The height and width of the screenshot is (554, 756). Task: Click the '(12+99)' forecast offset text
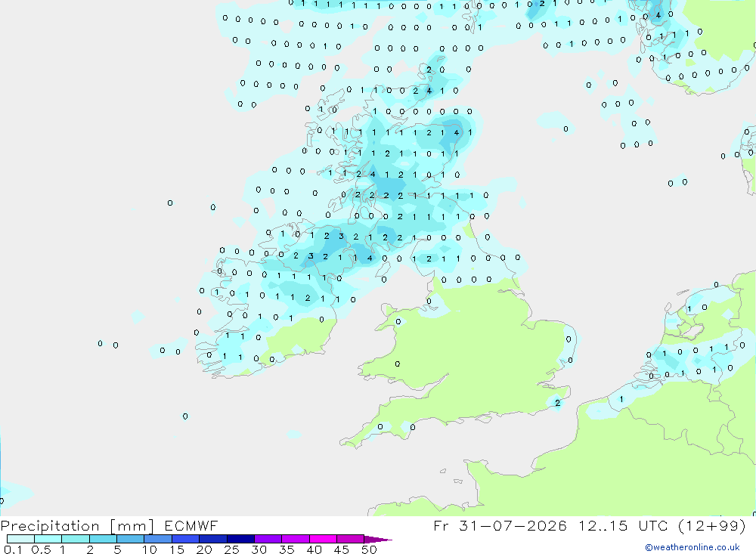[x=712, y=525]
